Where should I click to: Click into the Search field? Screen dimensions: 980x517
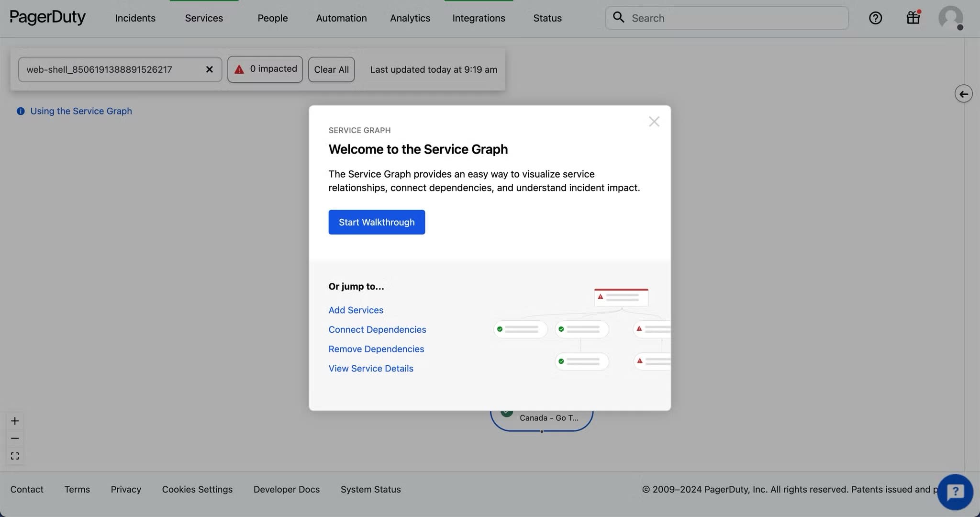[x=737, y=18]
